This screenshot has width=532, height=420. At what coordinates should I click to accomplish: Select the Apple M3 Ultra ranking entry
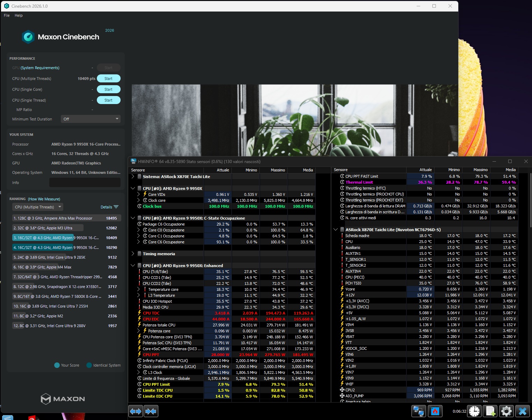pyautogui.click(x=66, y=228)
